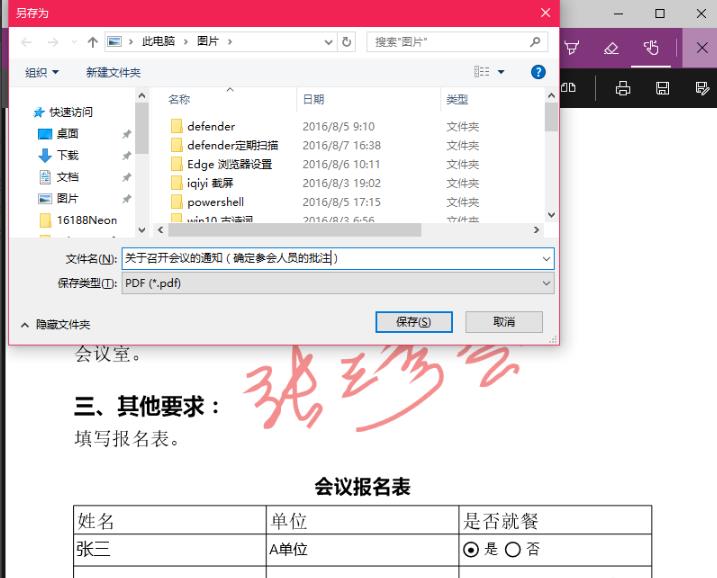Click the up-one-level arrow in dialog

[x=93, y=42]
